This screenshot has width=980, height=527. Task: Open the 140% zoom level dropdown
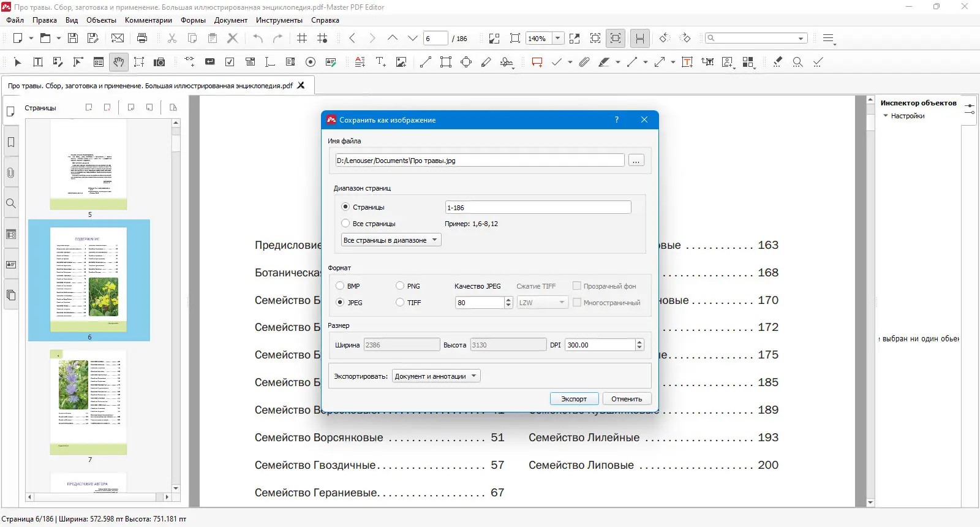click(557, 38)
